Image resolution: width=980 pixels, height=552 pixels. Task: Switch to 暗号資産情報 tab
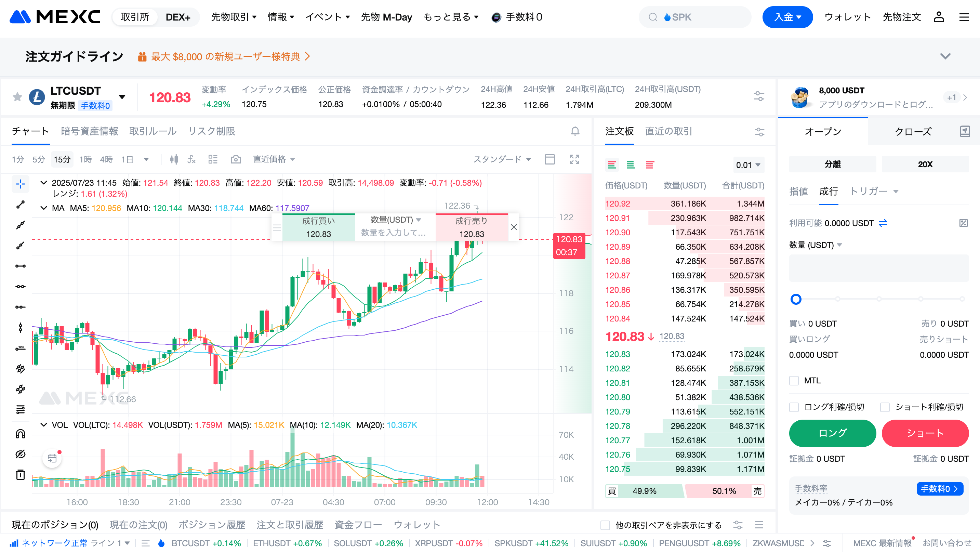[x=89, y=131]
